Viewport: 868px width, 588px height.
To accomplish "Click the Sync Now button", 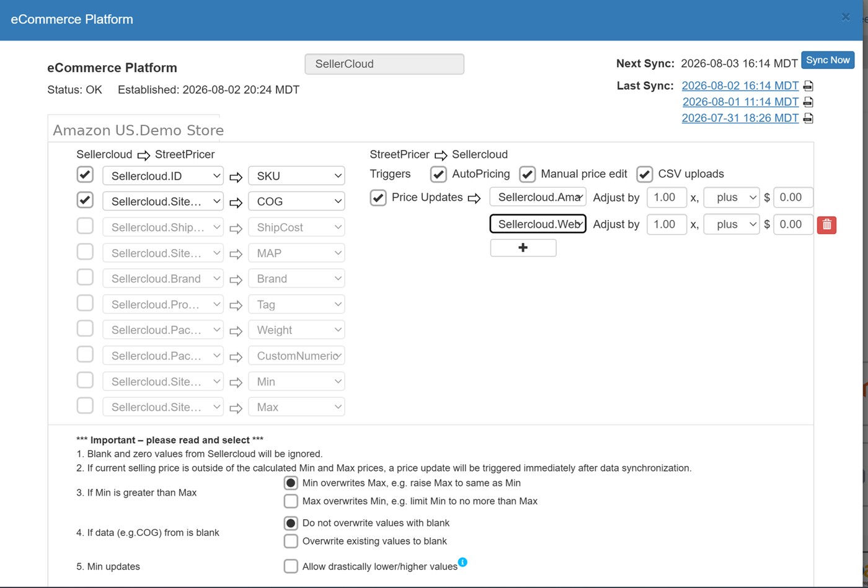I will tap(828, 60).
